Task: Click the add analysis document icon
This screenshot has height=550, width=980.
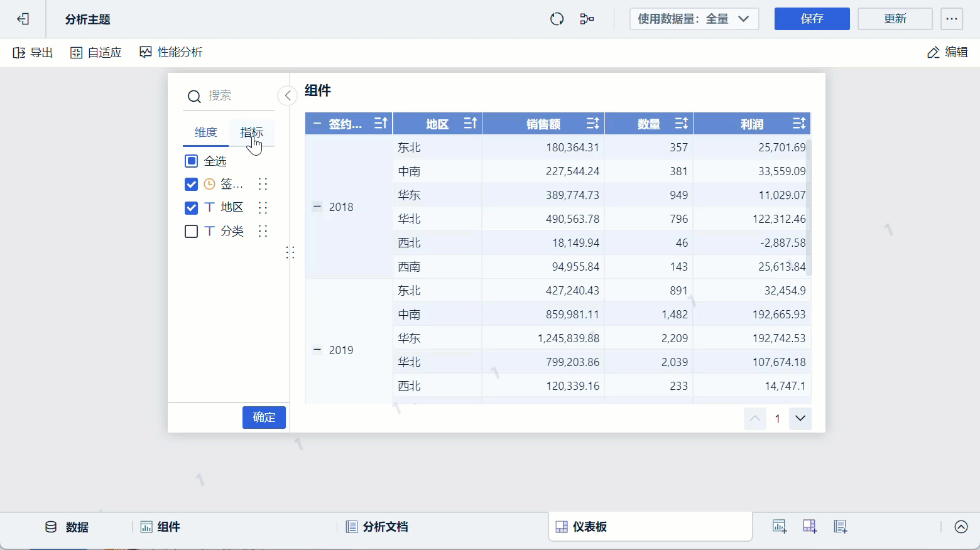Action: (840, 527)
